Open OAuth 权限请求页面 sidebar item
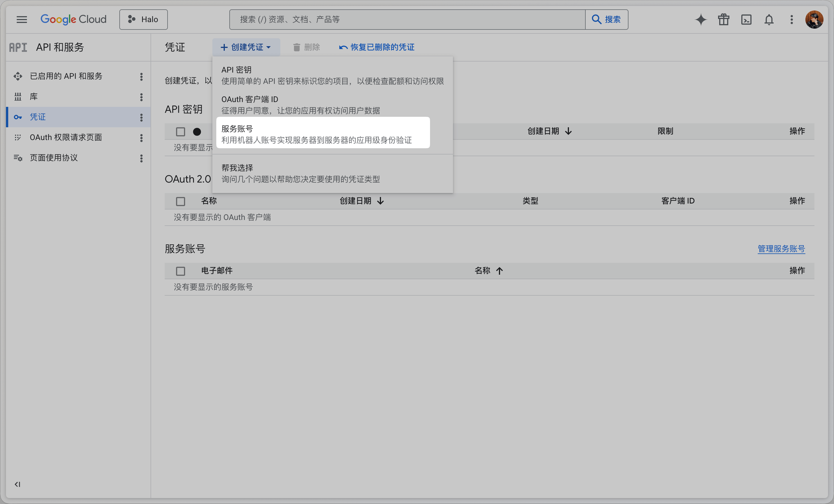Viewport: 834px width, 504px height. point(66,137)
